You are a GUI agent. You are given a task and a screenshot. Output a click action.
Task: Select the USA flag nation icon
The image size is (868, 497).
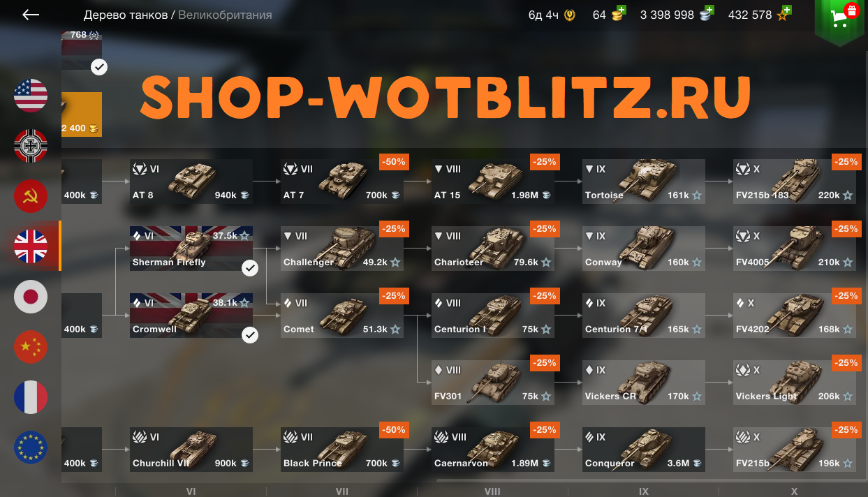click(31, 96)
